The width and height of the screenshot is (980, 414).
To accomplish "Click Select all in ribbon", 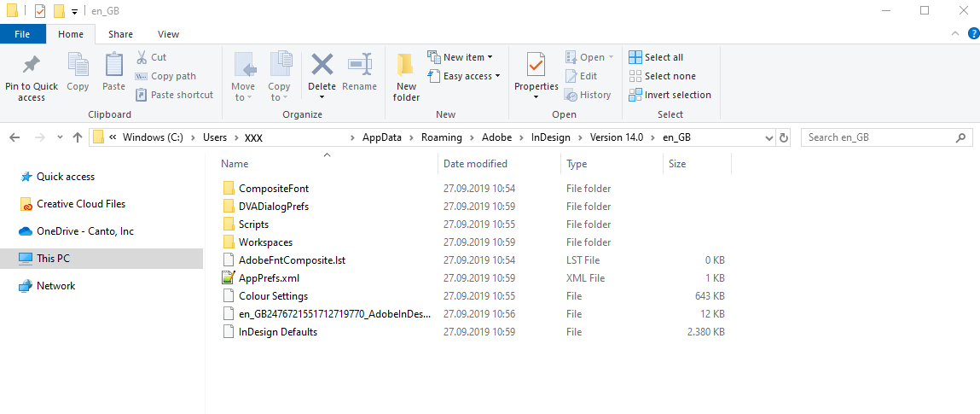I will tap(656, 57).
